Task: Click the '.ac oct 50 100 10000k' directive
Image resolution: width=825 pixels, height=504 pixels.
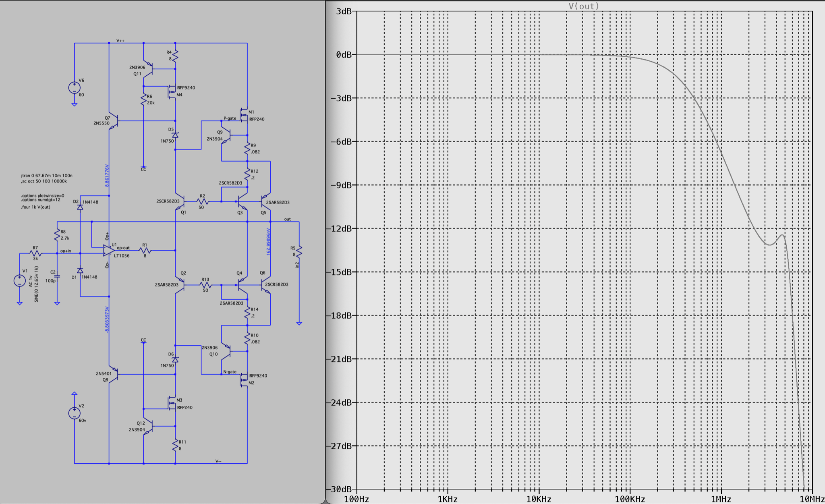Action: 44,181
